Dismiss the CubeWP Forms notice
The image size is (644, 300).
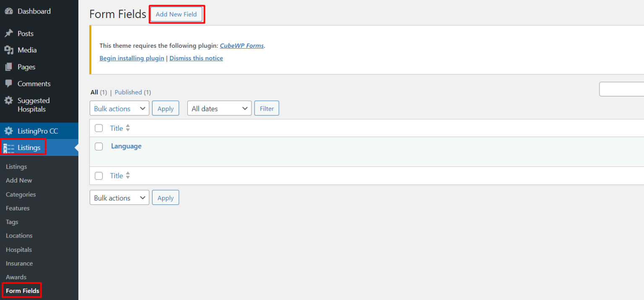pyautogui.click(x=196, y=58)
